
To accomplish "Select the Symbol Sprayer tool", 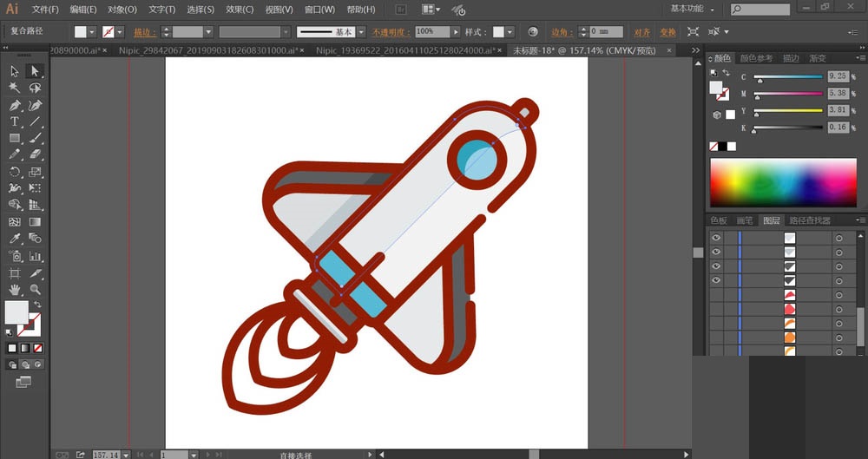I will [15, 256].
